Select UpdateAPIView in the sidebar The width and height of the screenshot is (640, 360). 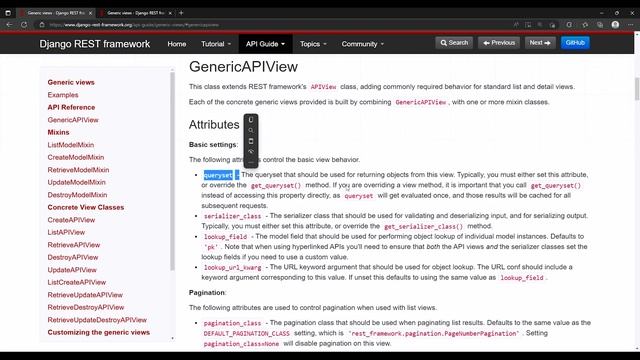(x=72, y=270)
